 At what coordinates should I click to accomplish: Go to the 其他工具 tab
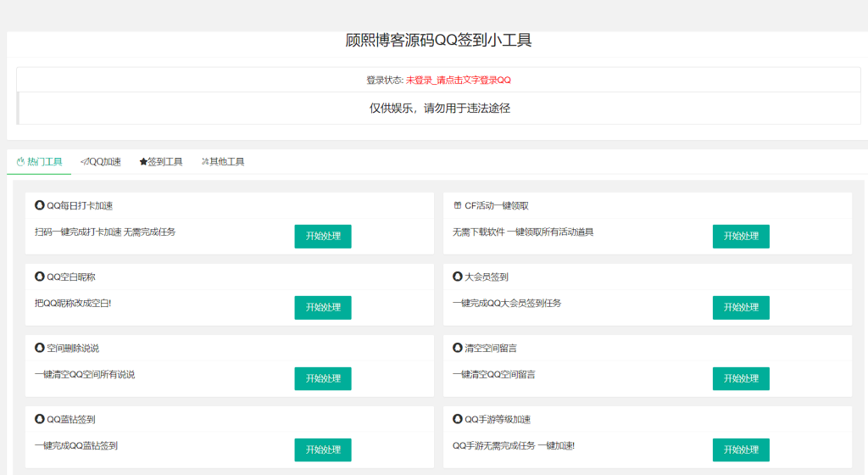(x=223, y=162)
